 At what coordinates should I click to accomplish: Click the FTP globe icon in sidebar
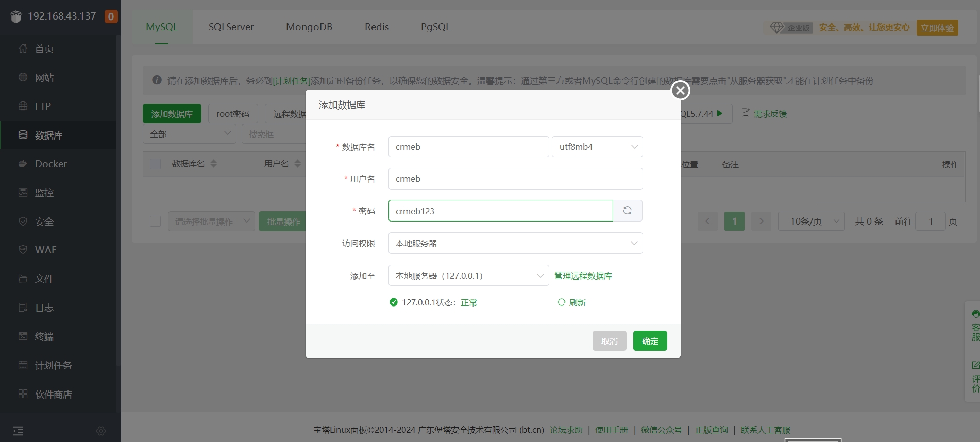tap(23, 106)
